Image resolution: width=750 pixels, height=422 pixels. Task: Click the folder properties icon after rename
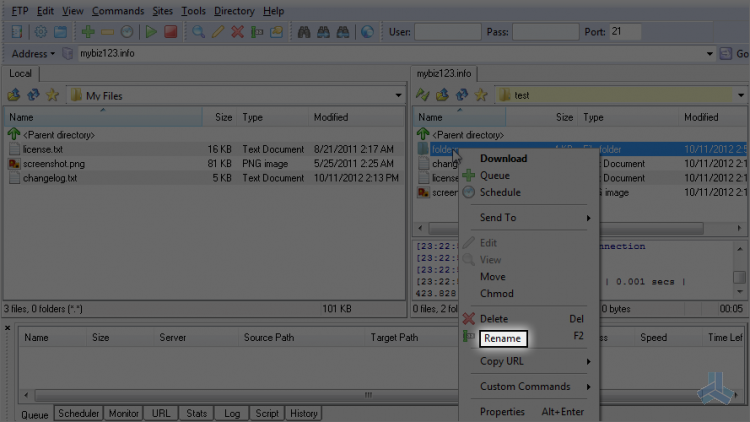[x=276, y=32]
